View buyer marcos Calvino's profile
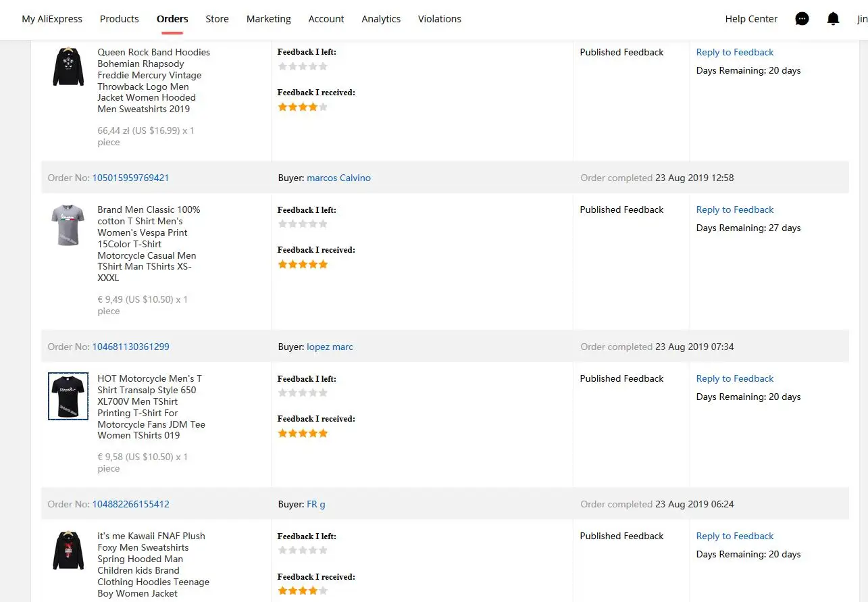The height and width of the screenshot is (602, 868). click(338, 178)
